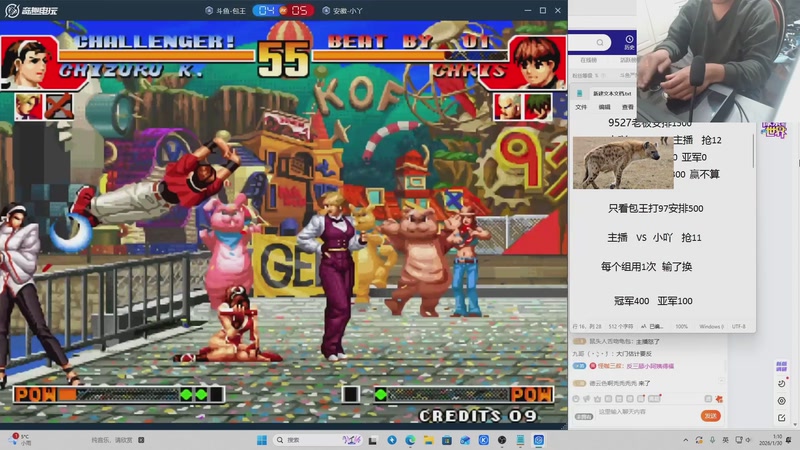Click the taskbar search box
The width and height of the screenshot is (800, 450).
pyautogui.click(x=318, y=440)
